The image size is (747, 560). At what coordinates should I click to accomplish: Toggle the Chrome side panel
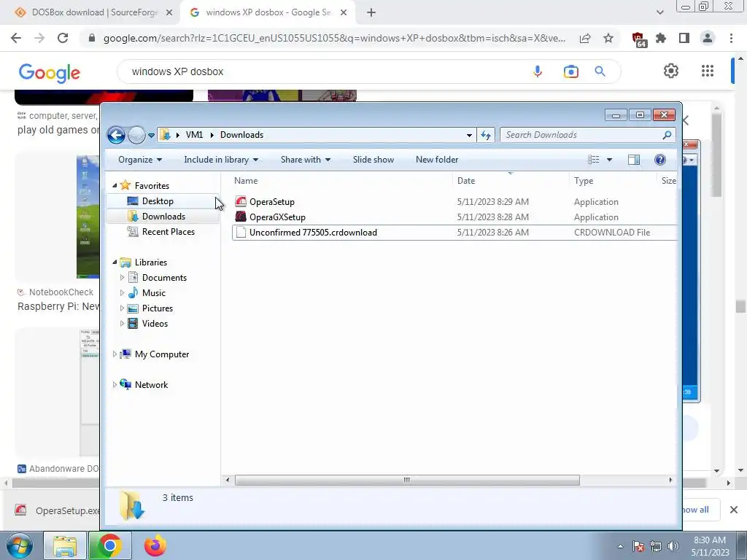tap(684, 38)
